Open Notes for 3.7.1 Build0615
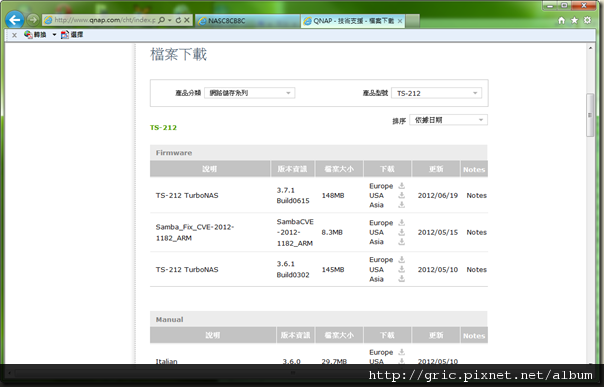The width and height of the screenshot is (604, 387). click(476, 196)
